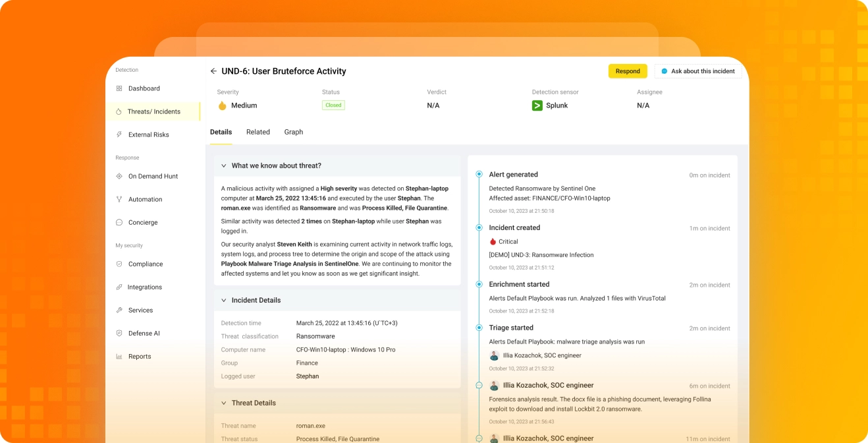868x443 pixels.
Task: Collapse the Threat Details section
Action: pos(224,403)
